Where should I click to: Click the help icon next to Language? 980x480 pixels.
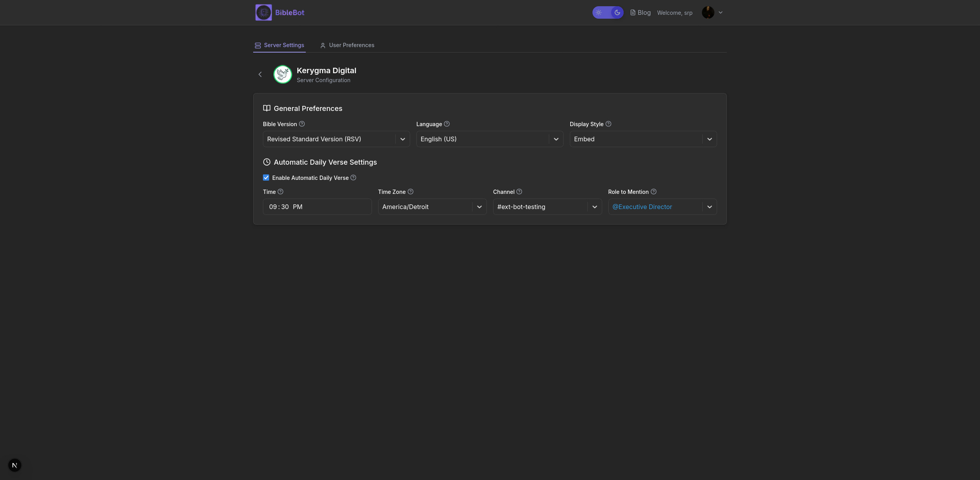point(447,124)
